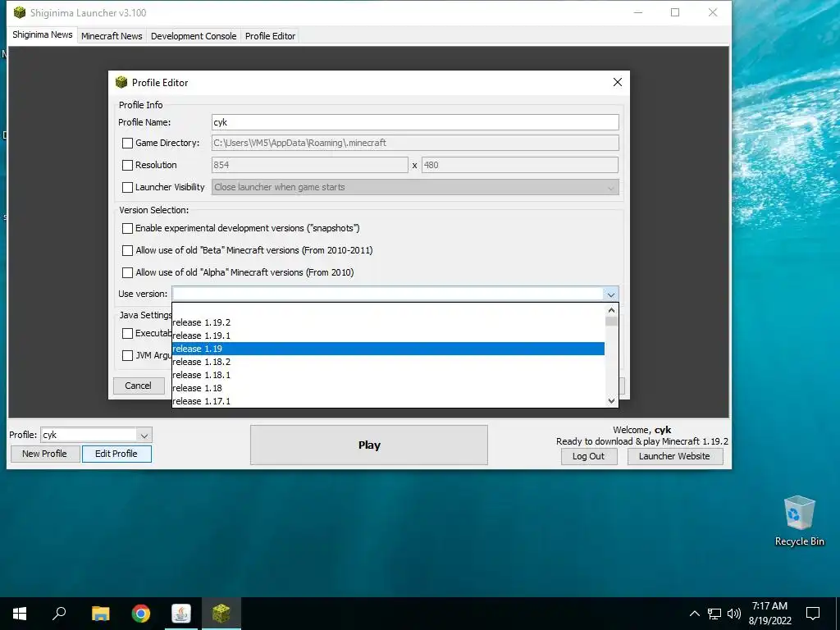Open Development Console tab

[194, 36]
